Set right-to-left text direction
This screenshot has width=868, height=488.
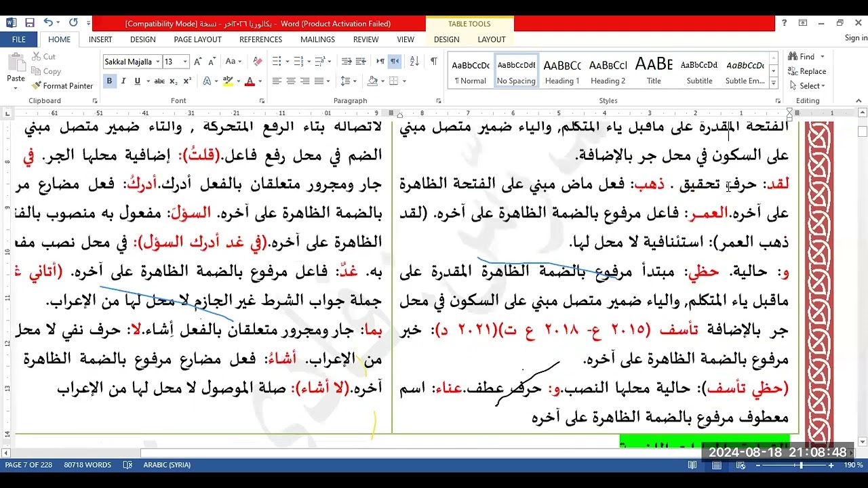(x=395, y=62)
